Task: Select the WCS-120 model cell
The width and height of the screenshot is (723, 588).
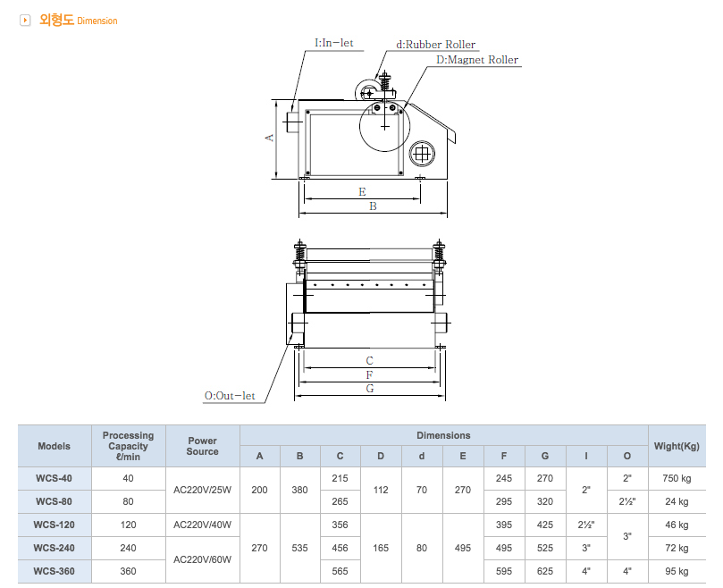Action: coord(54,525)
